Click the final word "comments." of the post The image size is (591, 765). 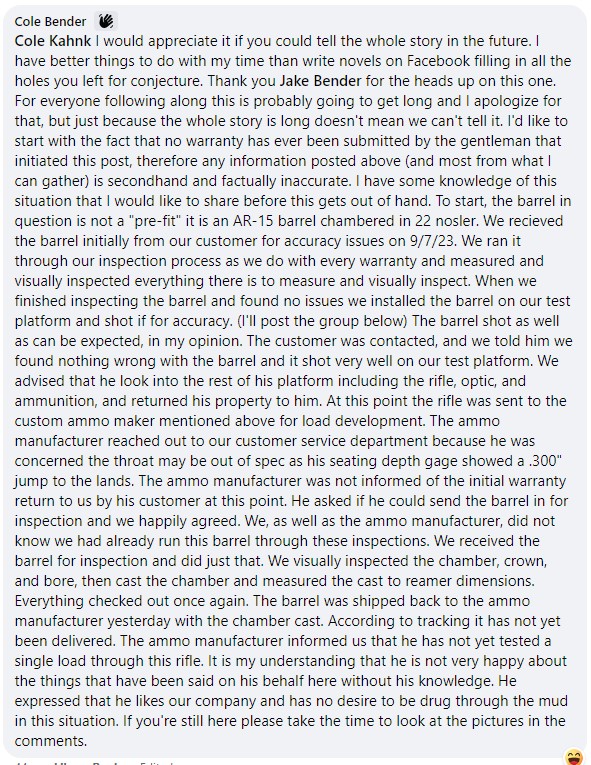(x=51, y=741)
